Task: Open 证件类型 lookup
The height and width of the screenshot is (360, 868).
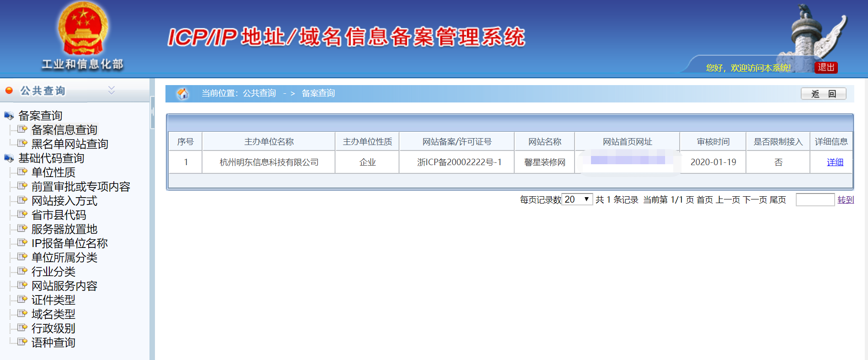Action: [53, 300]
